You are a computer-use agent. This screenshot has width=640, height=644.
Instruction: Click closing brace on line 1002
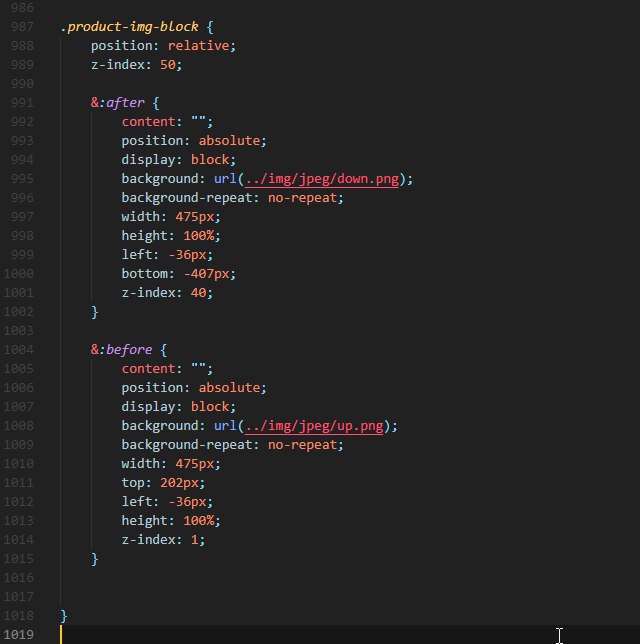[94, 312]
